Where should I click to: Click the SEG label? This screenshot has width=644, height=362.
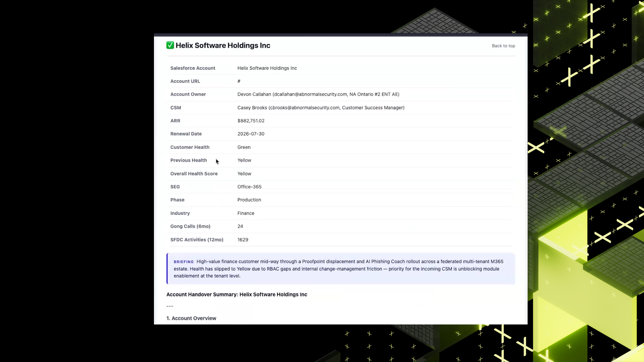[175, 187]
